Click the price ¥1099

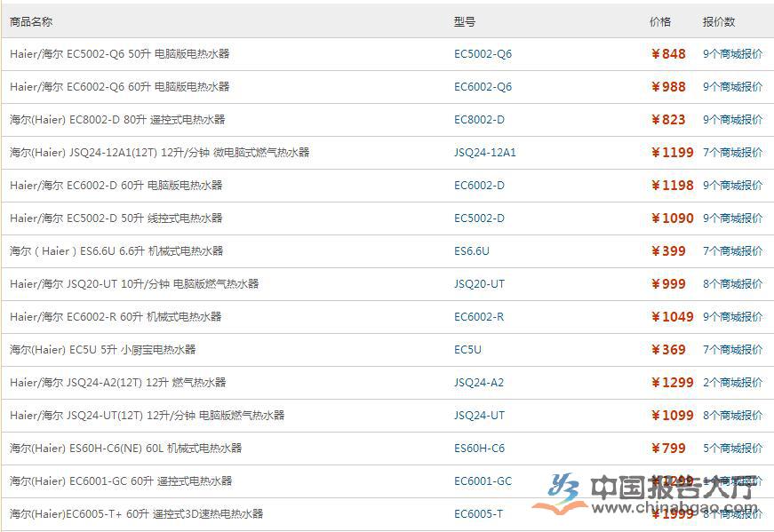point(673,415)
